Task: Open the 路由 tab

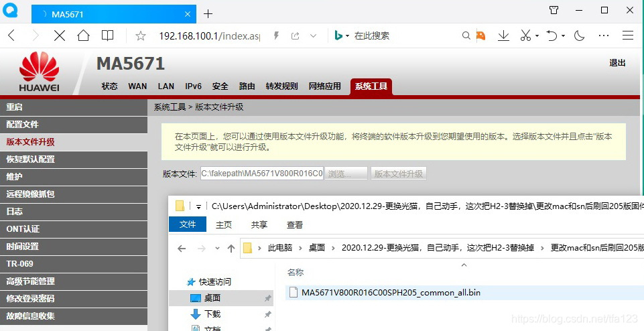Action: click(x=247, y=86)
